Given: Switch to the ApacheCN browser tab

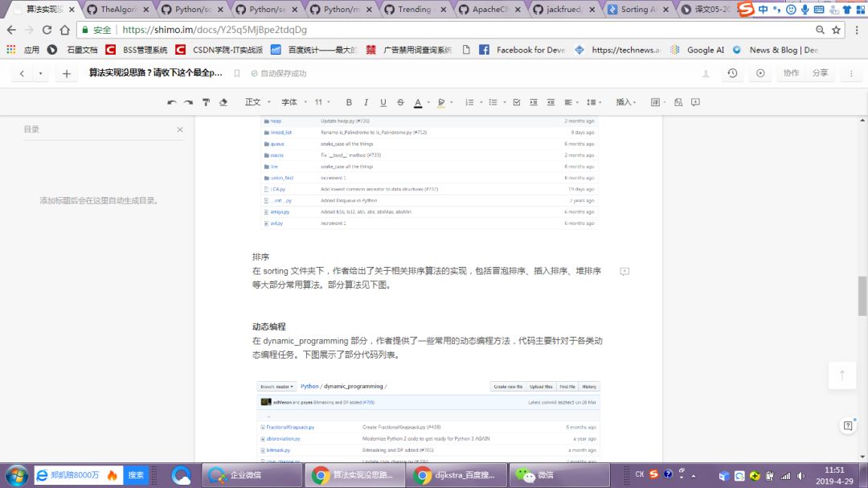Looking at the screenshot, I should pos(489,10).
